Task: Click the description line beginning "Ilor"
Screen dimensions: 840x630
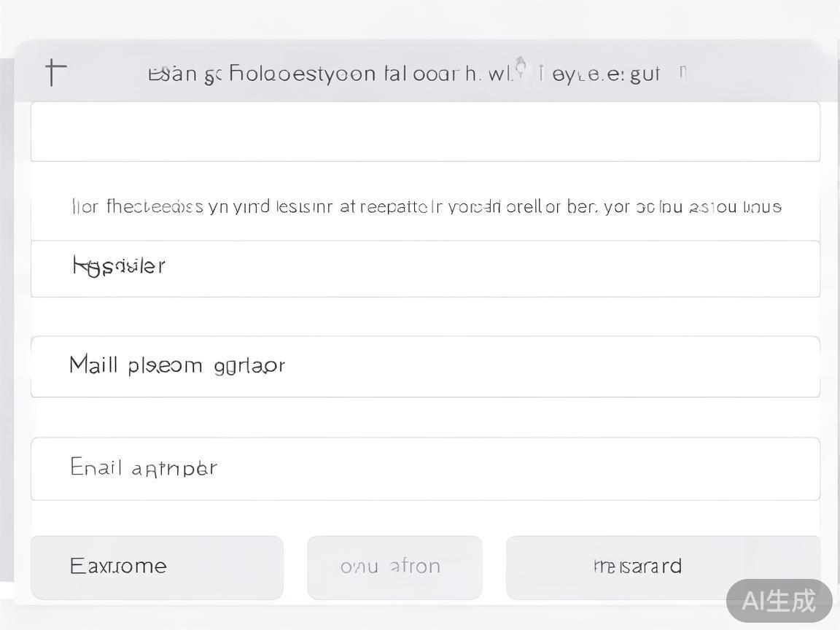Action: pyautogui.click(x=427, y=207)
